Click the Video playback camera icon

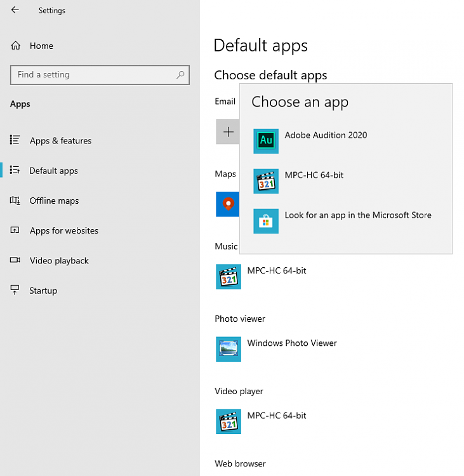coord(15,260)
